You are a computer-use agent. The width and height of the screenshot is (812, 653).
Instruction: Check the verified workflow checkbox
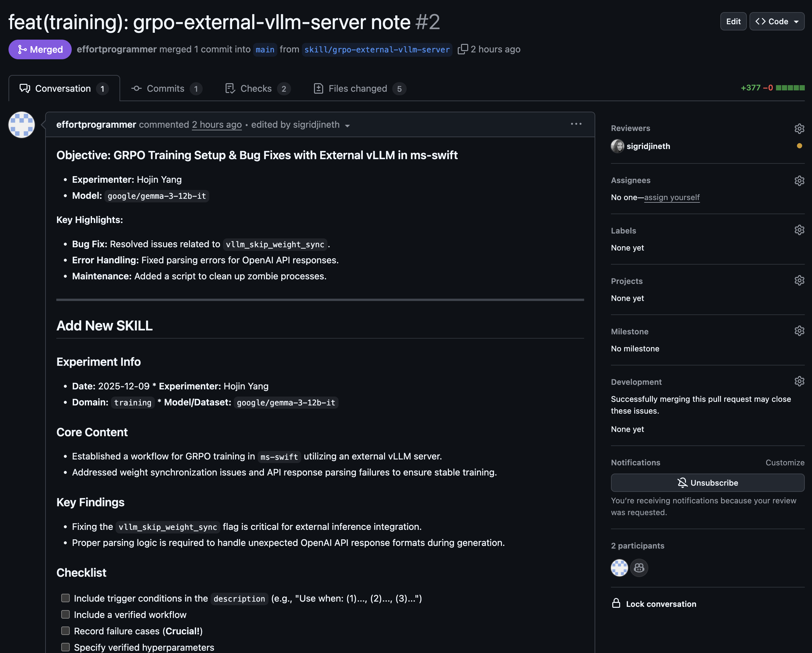point(65,615)
